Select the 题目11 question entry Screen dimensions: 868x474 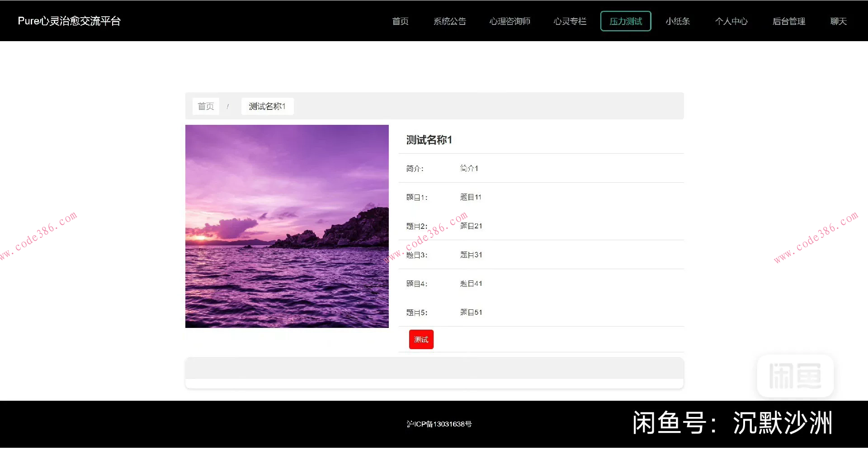(x=471, y=197)
